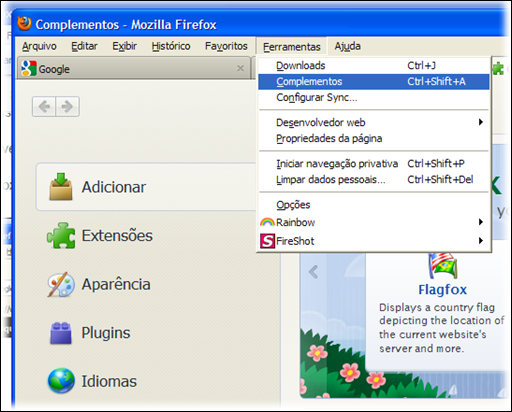The width and height of the screenshot is (512, 412).
Task: Expand the FireShot submenu arrow
Action: point(481,240)
